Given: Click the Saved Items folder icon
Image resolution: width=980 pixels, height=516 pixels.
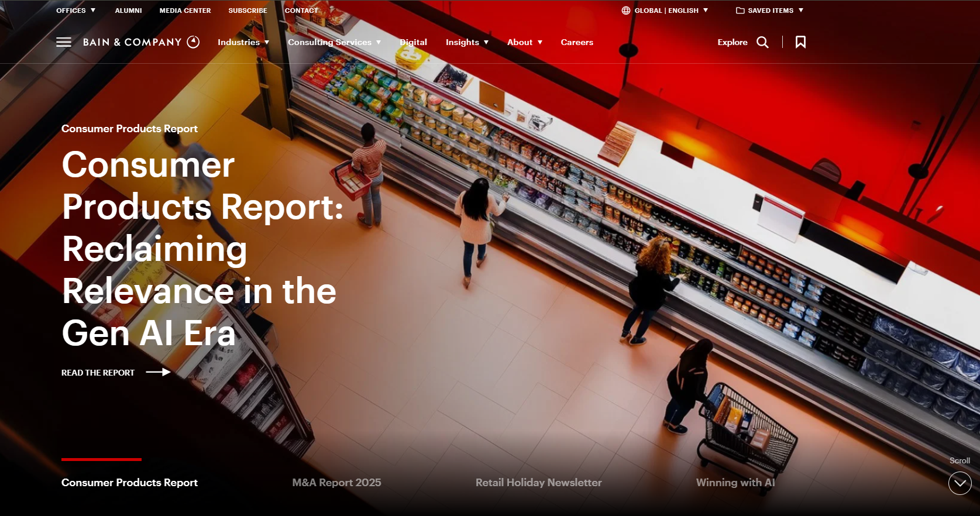Looking at the screenshot, I should coord(740,11).
